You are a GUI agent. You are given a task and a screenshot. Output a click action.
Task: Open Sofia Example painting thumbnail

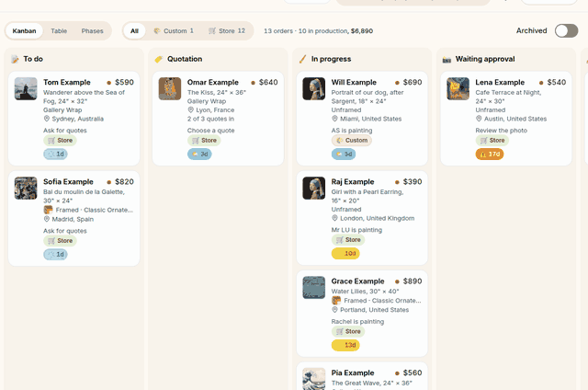(x=26, y=188)
